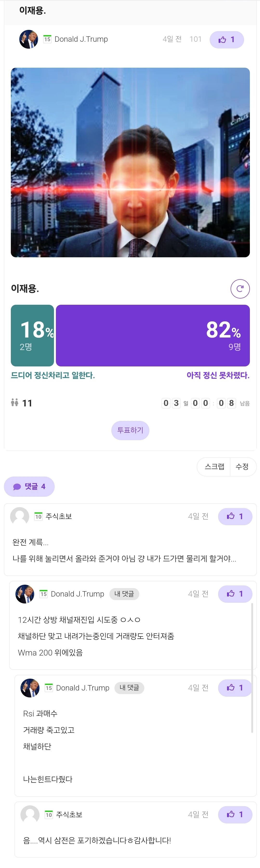Image resolution: width=260 pixels, height=868 pixels.
Task: Open the 댓글 4 comments tab
Action: tap(29, 487)
